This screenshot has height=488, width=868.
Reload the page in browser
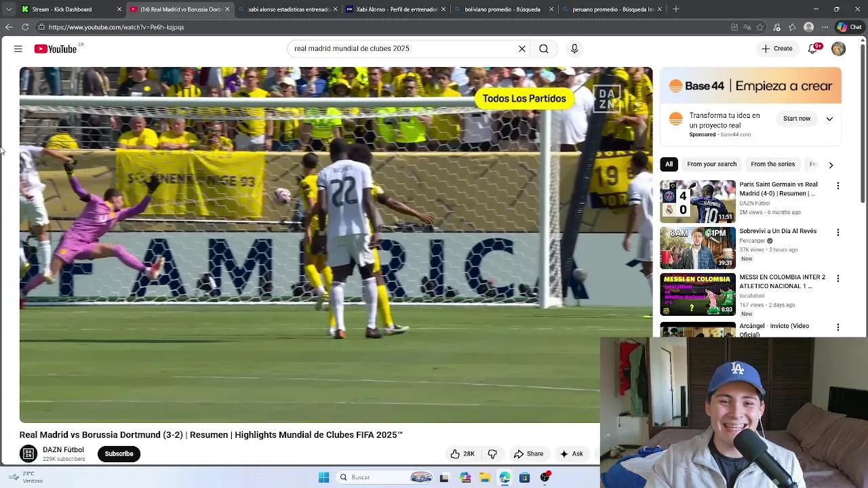click(25, 27)
